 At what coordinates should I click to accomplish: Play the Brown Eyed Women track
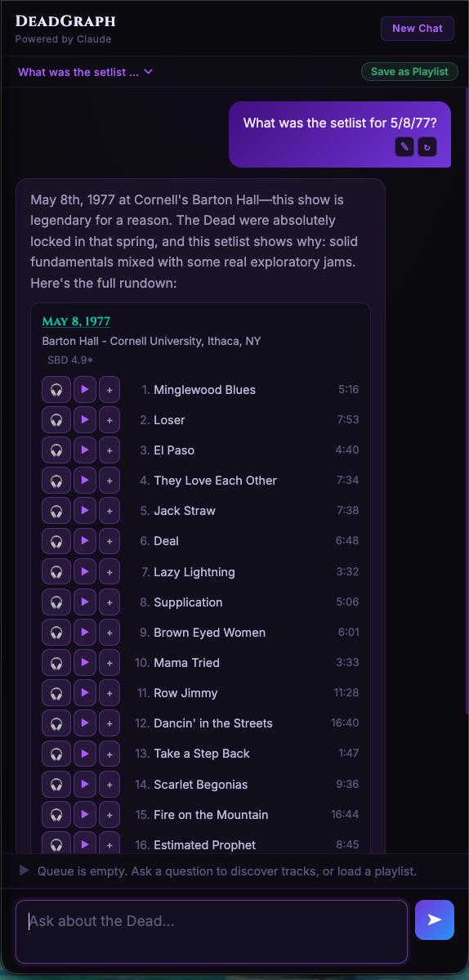[x=85, y=633]
